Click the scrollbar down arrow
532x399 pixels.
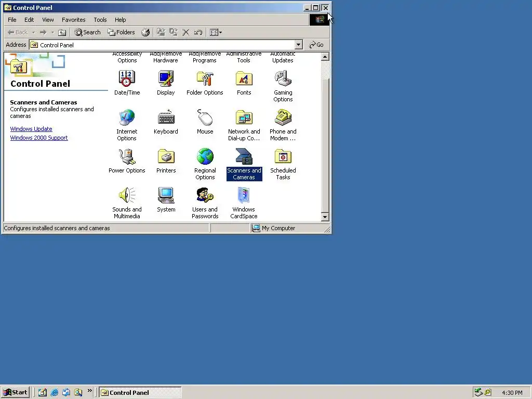(x=325, y=217)
